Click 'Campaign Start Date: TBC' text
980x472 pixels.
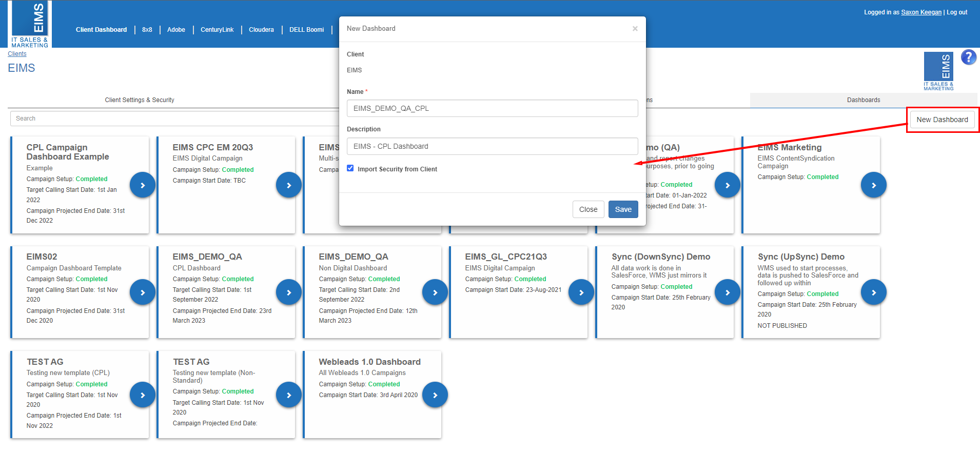209,181
